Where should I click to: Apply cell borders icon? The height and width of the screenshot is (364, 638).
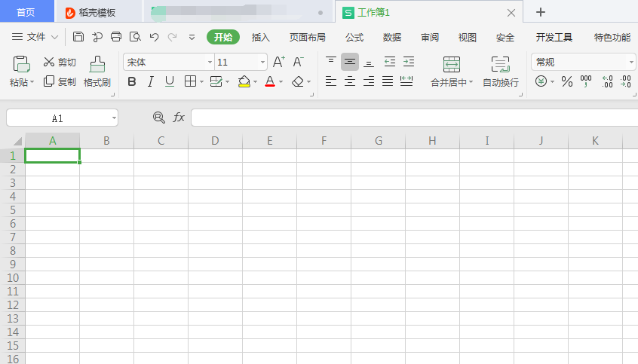click(190, 81)
